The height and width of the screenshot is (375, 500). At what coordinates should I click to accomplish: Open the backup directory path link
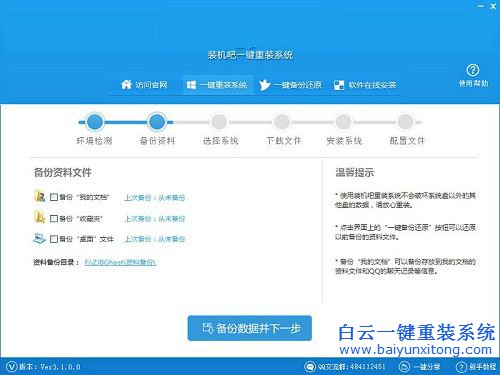pos(120,262)
